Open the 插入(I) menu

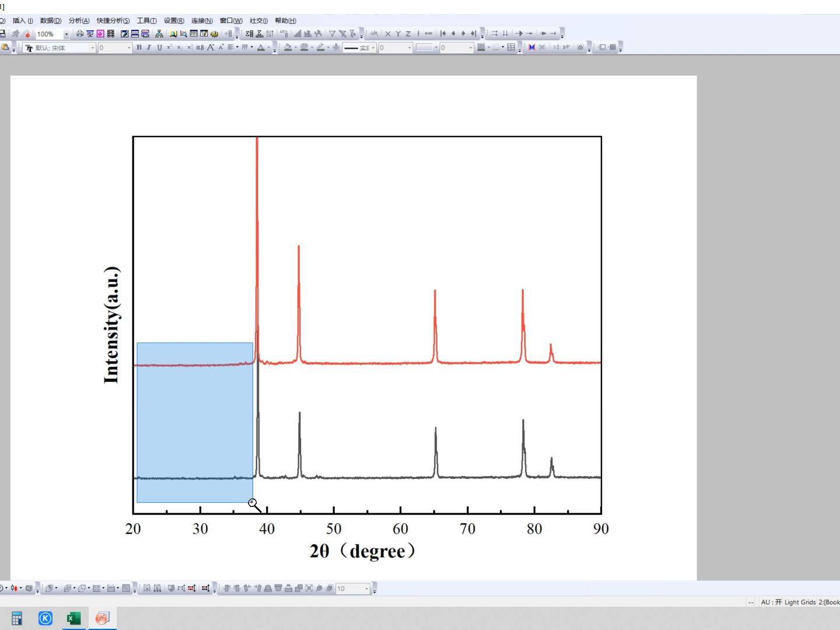[x=23, y=20]
